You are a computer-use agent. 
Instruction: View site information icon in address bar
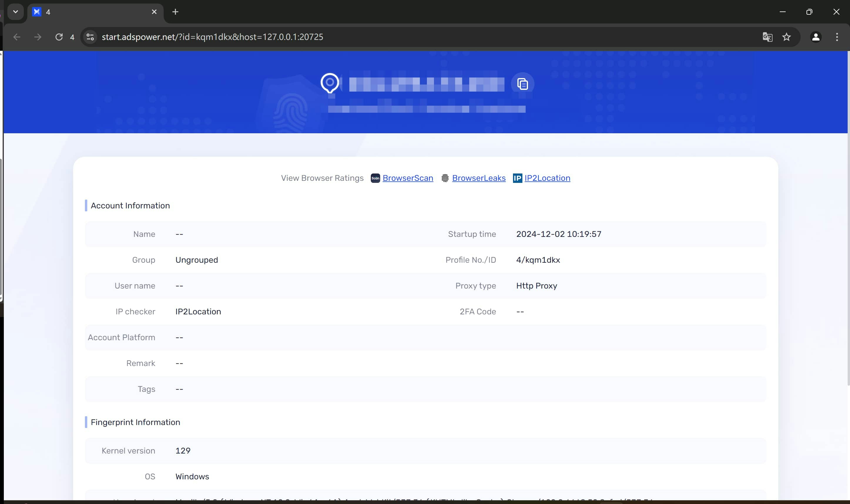90,37
